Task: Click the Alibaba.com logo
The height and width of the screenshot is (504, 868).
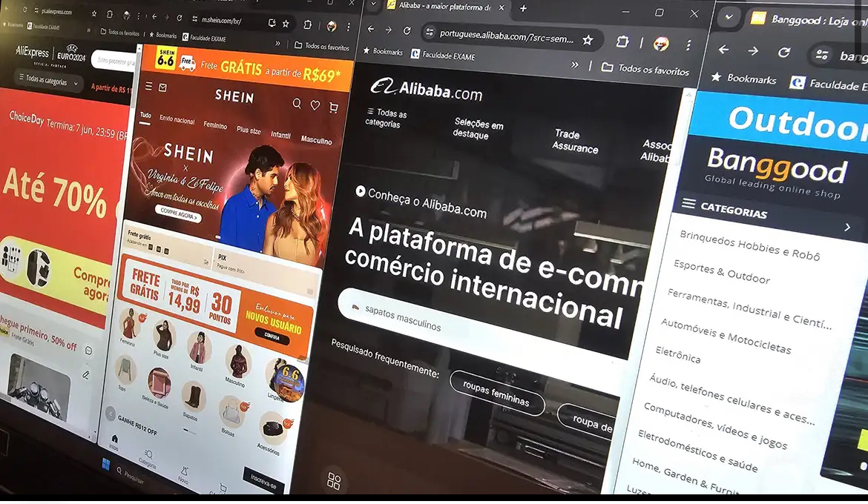Action: click(427, 90)
